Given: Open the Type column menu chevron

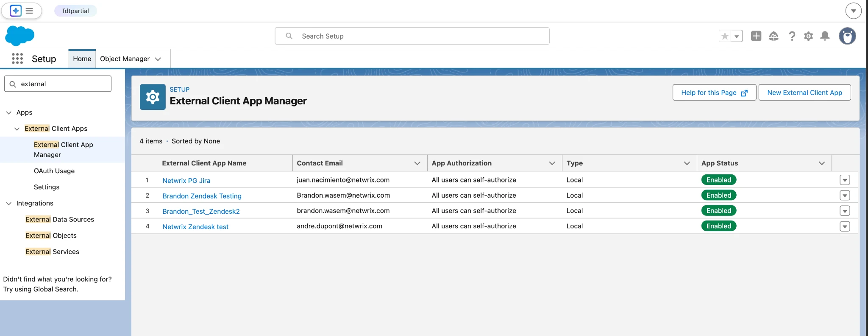Looking at the screenshot, I should click(x=687, y=163).
